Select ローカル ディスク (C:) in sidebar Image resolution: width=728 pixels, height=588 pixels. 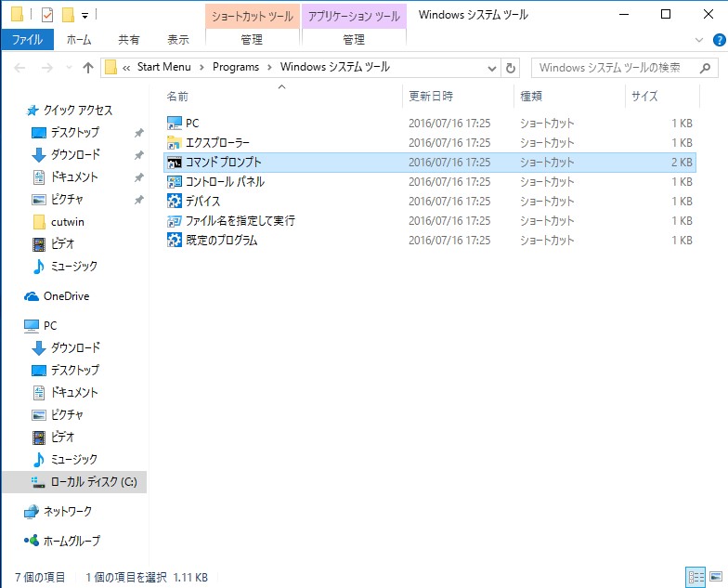[x=74, y=481]
